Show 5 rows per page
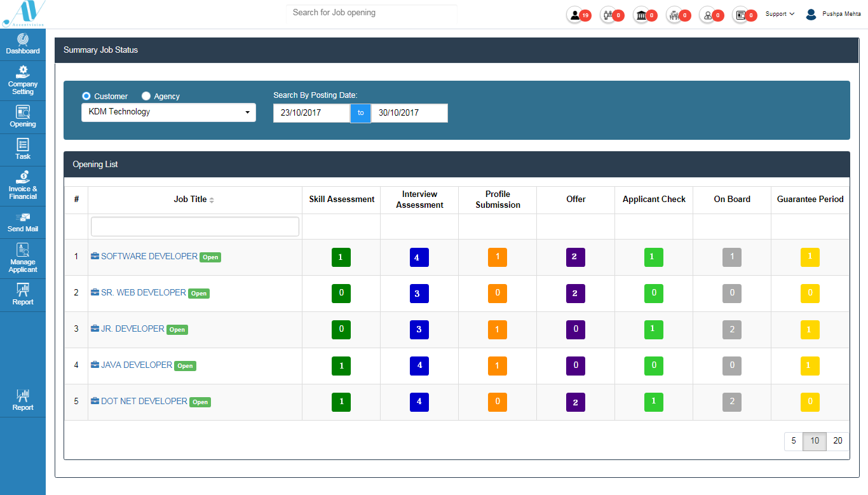Image resolution: width=868 pixels, height=495 pixels. click(794, 441)
